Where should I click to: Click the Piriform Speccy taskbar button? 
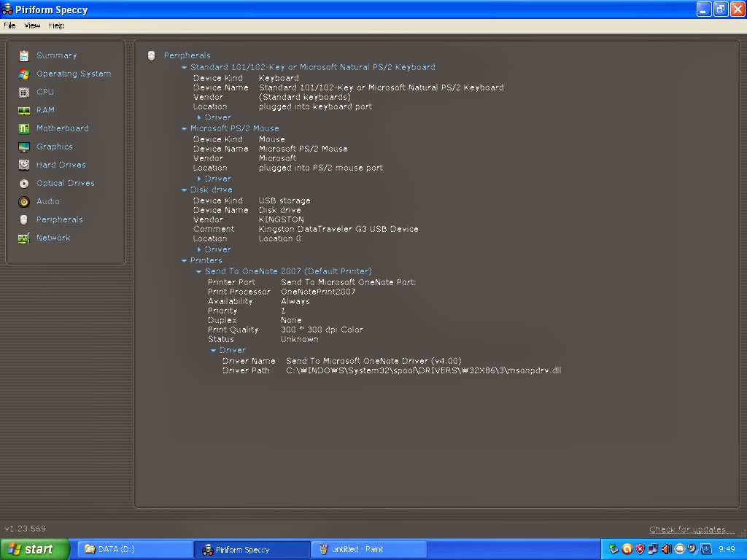252,549
